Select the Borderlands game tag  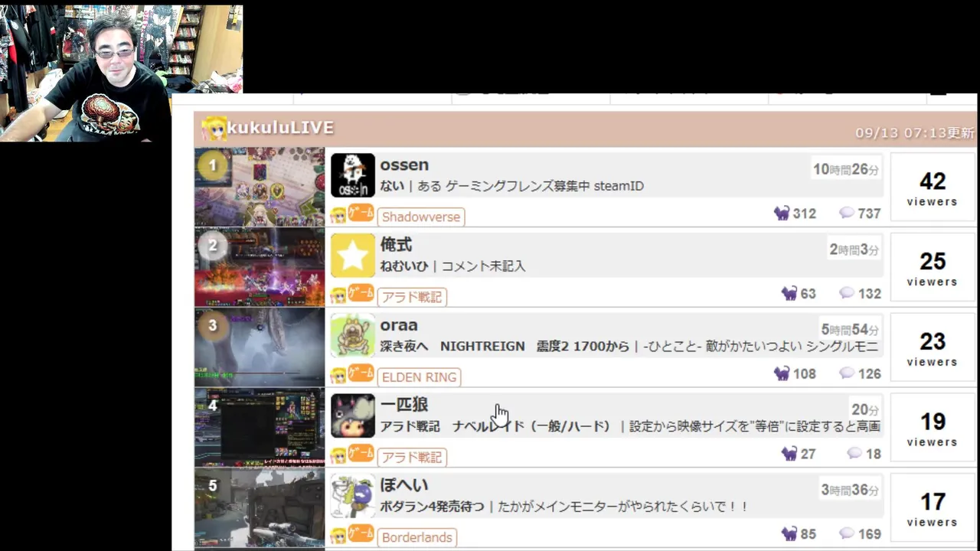pos(416,537)
